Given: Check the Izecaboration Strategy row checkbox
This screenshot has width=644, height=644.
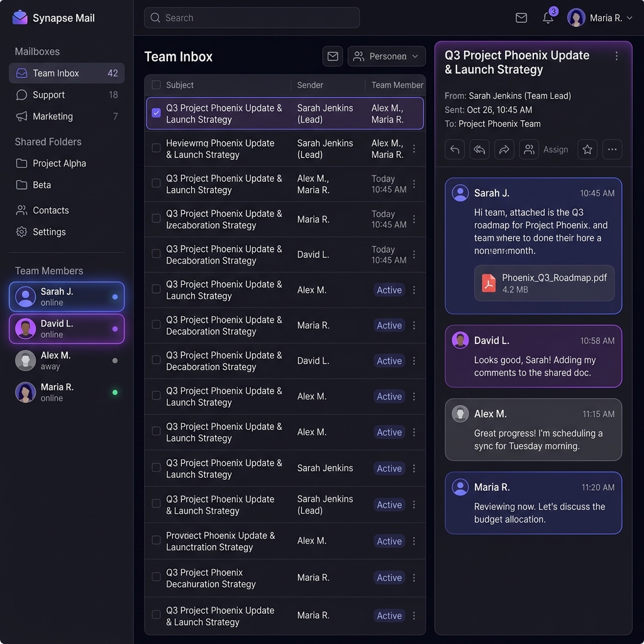Looking at the screenshot, I should (156, 218).
